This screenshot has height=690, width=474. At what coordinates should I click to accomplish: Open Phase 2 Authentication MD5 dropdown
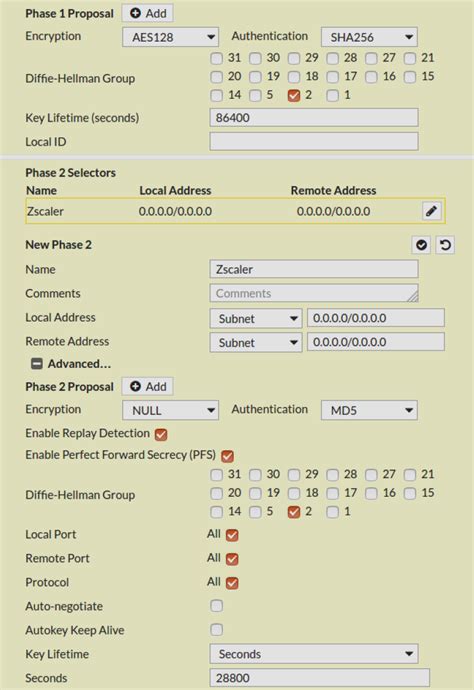point(369,410)
